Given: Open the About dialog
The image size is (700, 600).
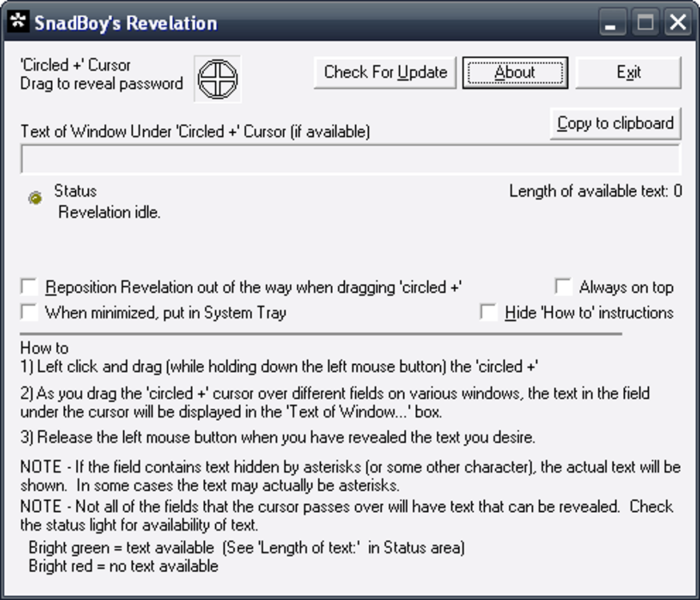Looking at the screenshot, I should (x=515, y=72).
